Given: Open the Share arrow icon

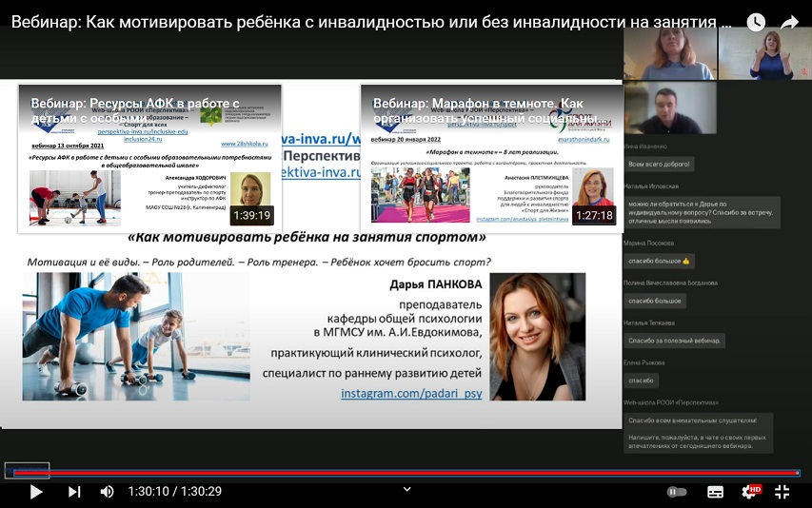Looking at the screenshot, I should pyautogui.click(x=789, y=22).
